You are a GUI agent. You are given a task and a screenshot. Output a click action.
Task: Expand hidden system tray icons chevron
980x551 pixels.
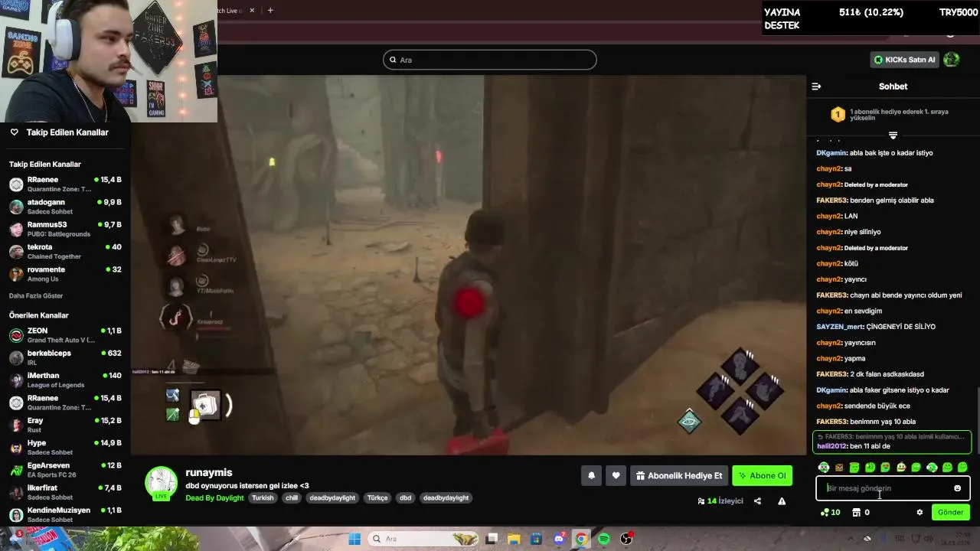click(x=850, y=539)
